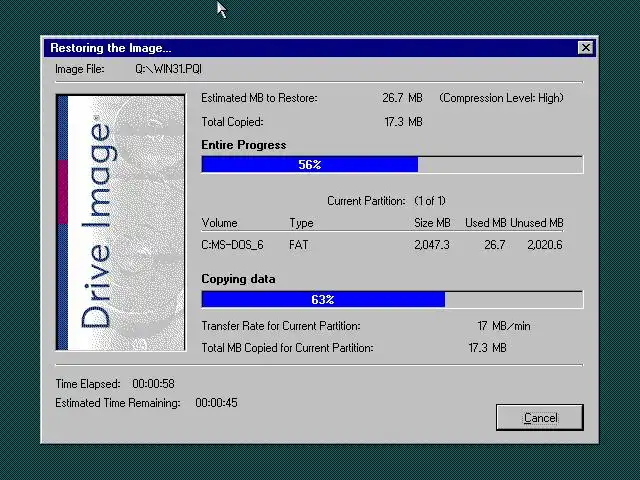Click the Size MB column header
This screenshot has width=640, height=480.
(x=432, y=223)
